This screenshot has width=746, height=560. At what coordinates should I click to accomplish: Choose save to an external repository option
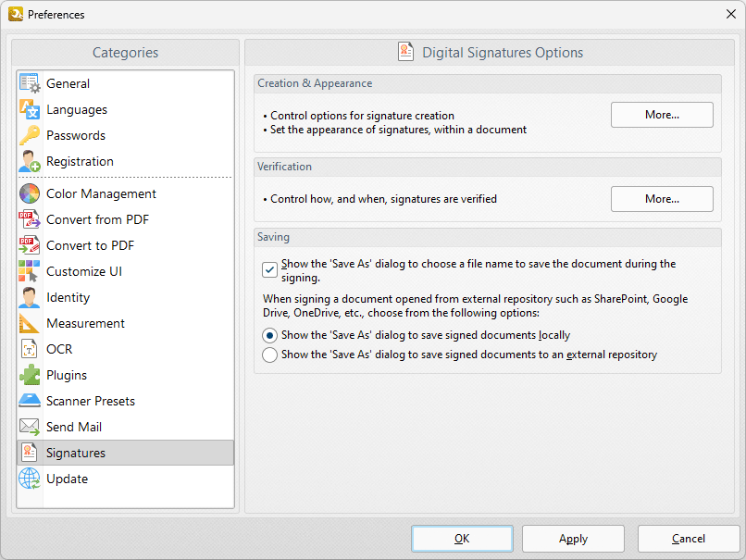[269, 355]
